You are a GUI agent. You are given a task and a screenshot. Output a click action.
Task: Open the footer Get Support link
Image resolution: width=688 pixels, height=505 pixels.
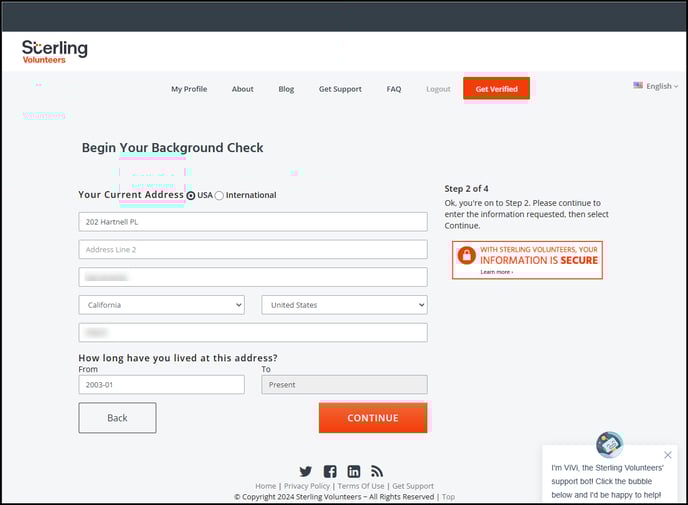coord(412,486)
